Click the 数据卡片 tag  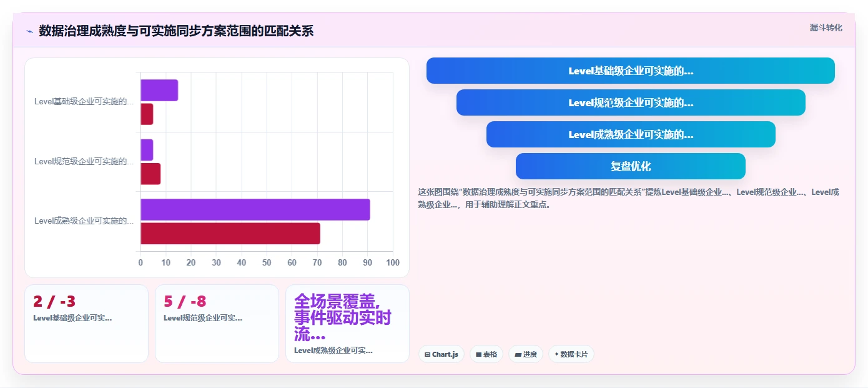click(x=571, y=354)
